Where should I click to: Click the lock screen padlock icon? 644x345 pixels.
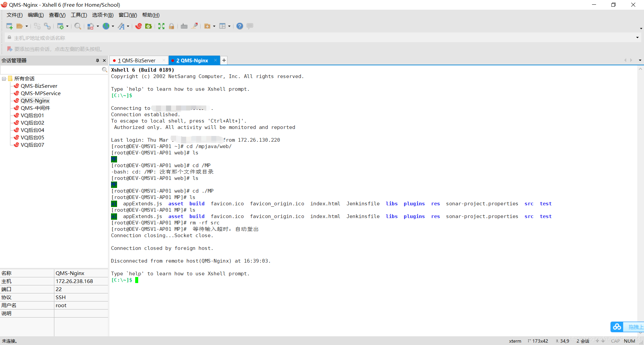point(171,26)
